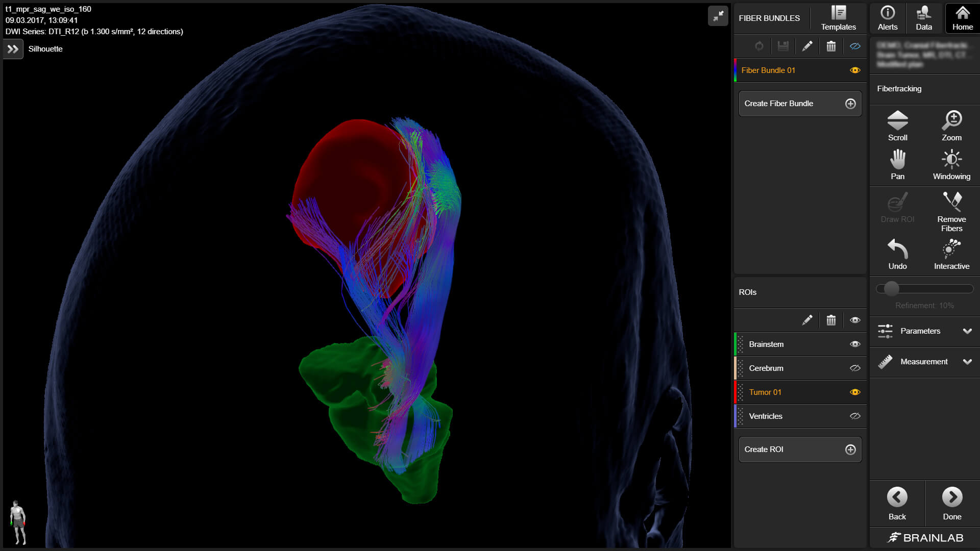Click the Create Fiber Bundle button
This screenshot has width=980, height=551.
point(799,103)
